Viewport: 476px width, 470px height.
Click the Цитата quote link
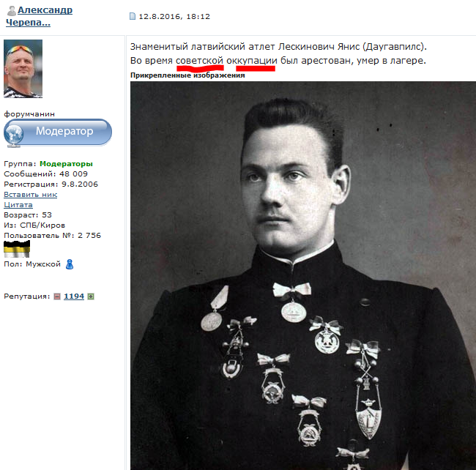(x=18, y=205)
